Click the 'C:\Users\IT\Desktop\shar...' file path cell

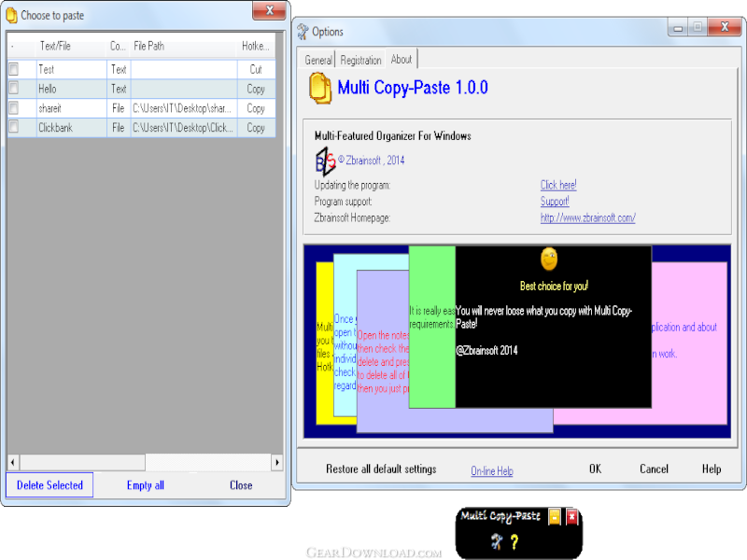(x=184, y=108)
